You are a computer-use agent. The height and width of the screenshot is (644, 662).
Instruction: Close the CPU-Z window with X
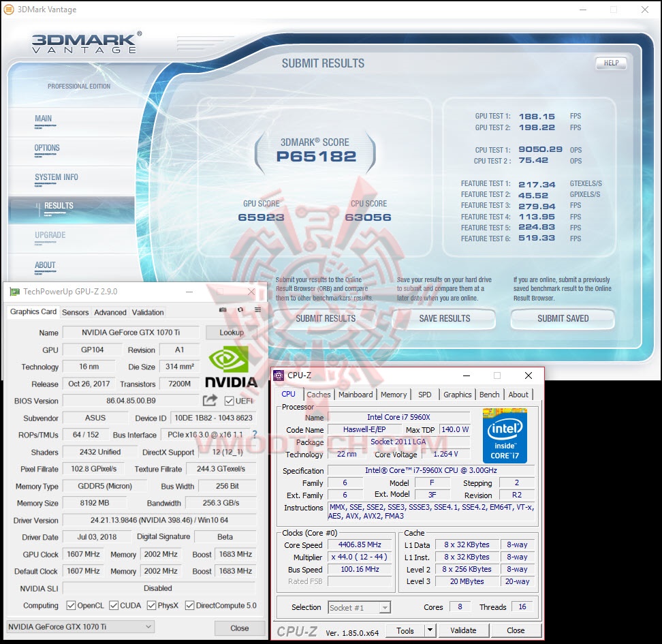coord(528,375)
